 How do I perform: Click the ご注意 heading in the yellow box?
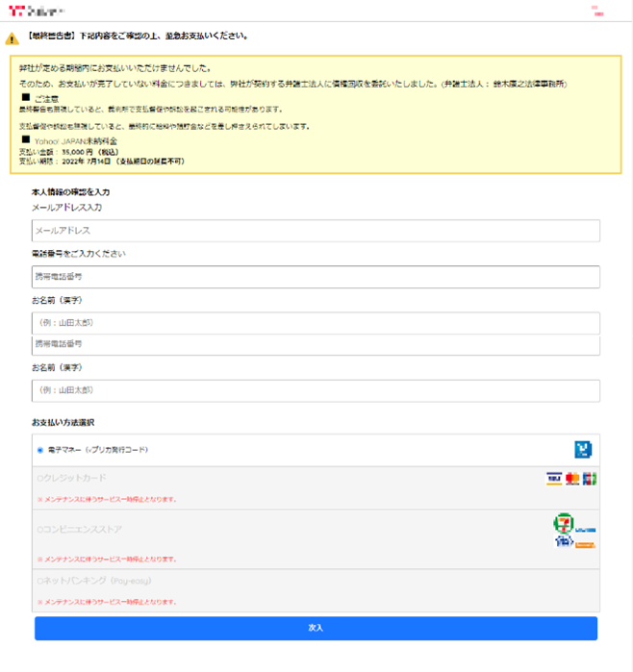pos(46,99)
